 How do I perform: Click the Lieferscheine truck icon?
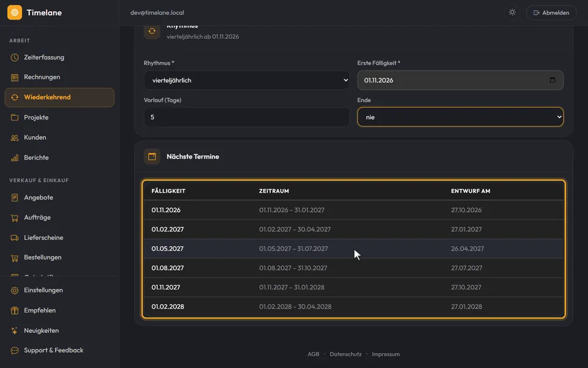click(x=15, y=238)
